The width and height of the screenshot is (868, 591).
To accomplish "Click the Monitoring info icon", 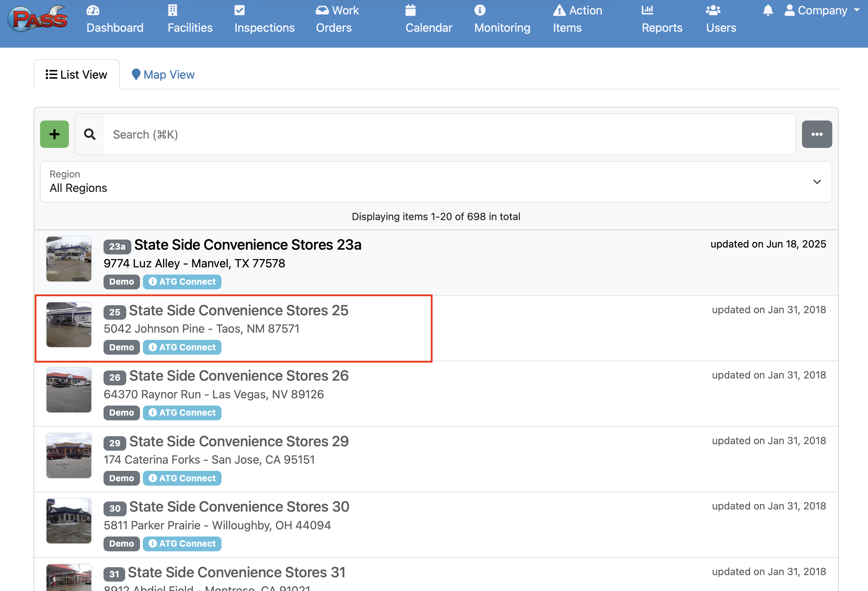I will tap(479, 10).
